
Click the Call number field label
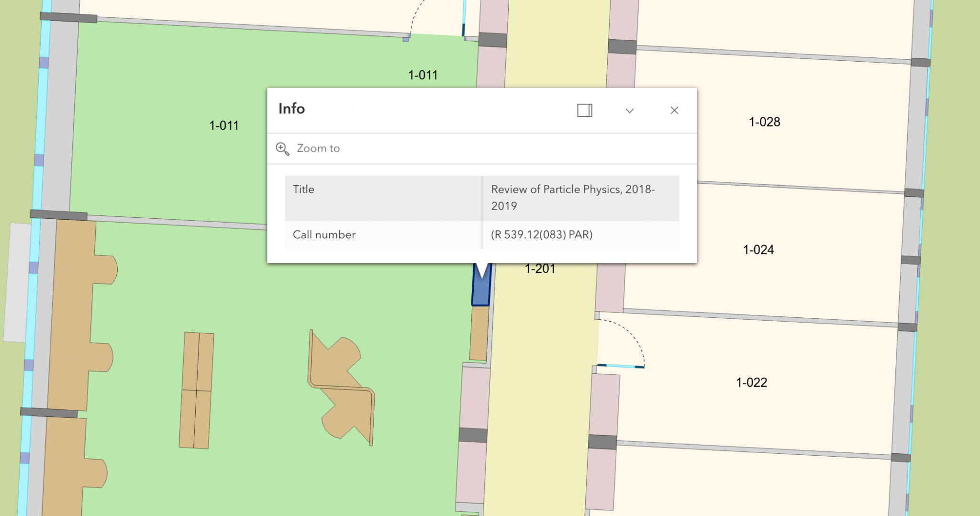[324, 235]
